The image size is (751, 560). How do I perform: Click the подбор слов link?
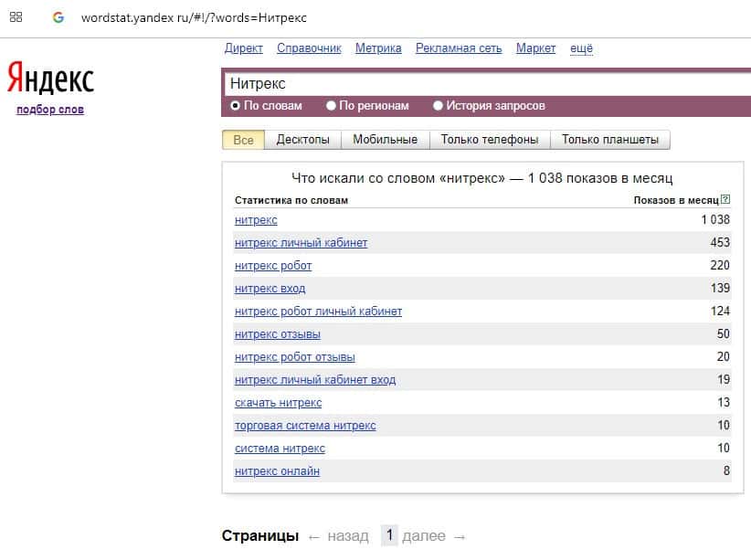tap(50, 110)
